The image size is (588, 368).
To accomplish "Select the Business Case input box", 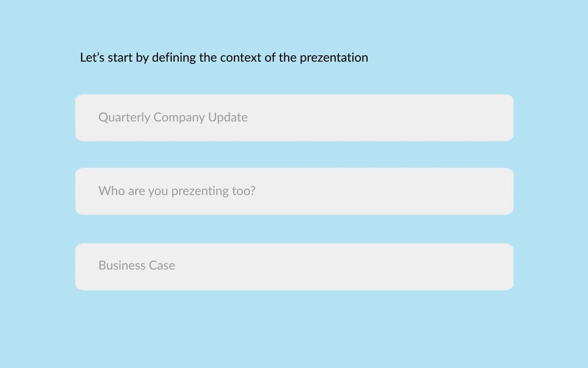I will pyautogui.click(x=295, y=267).
